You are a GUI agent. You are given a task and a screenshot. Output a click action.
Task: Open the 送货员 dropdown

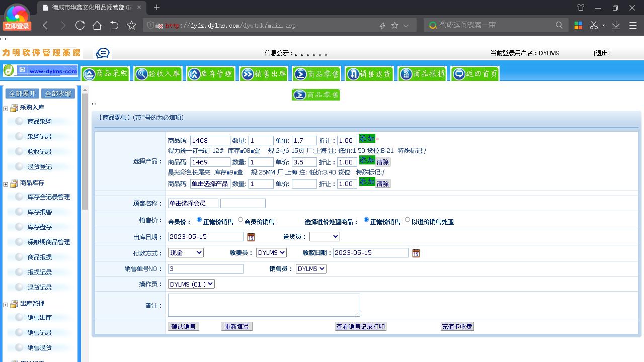click(325, 236)
